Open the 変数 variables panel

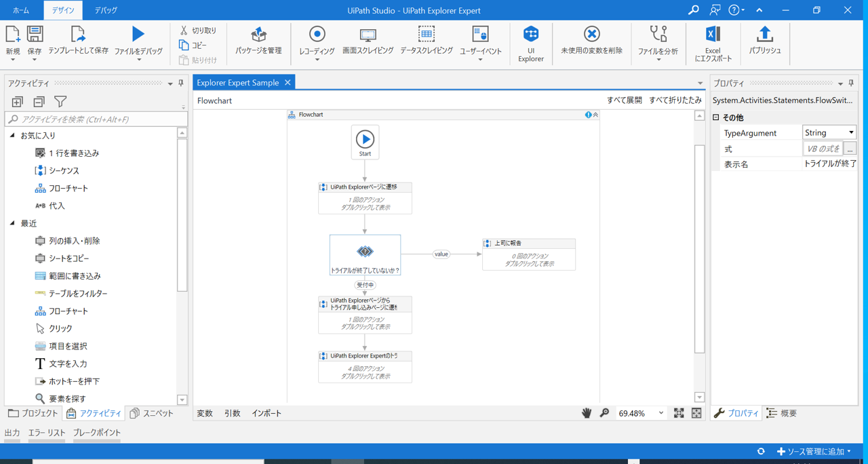click(204, 413)
